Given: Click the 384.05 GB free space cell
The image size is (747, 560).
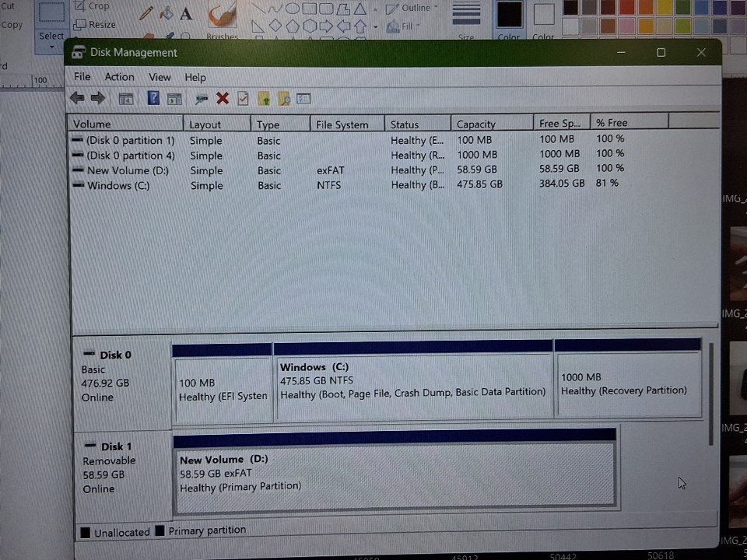Looking at the screenshot, I should 562,184.
